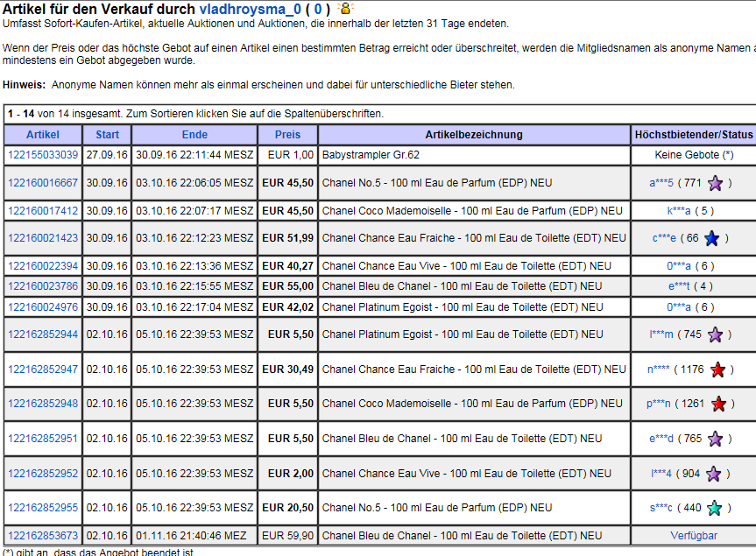The height and width of the screenshot is (556, 756).
Task: Click the teal star next to s***c (440)
Action: pyautogui.click(x=715, y=508)
